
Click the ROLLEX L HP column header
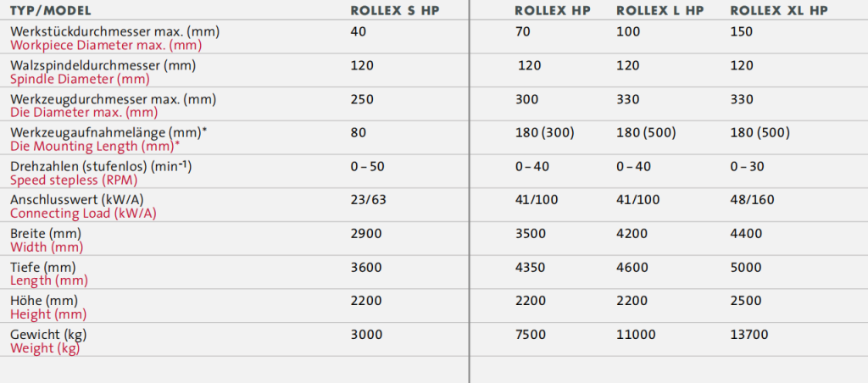click(x=662, y=11)
